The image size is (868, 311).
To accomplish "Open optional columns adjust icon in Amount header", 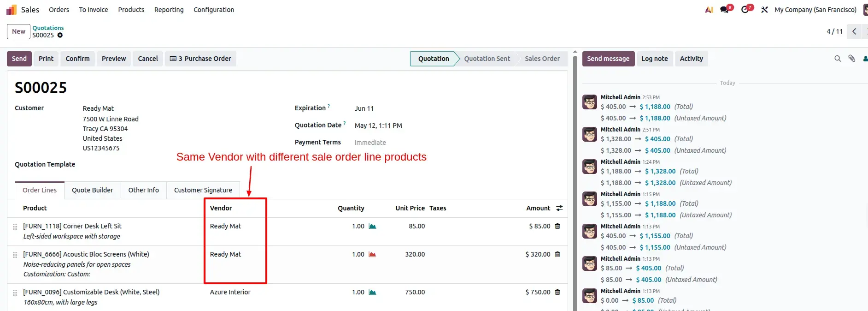I will [x=559, y=208].
